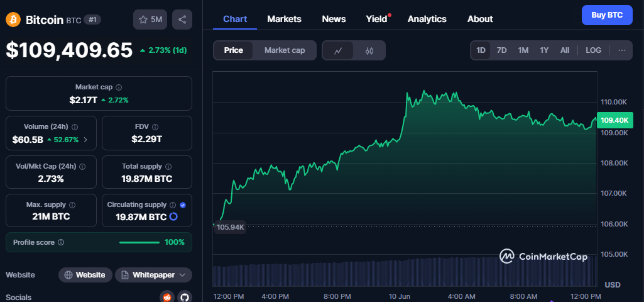Set chart range to 1D
The width and height of the screenshot is (644, 302).
coord(481,50)
